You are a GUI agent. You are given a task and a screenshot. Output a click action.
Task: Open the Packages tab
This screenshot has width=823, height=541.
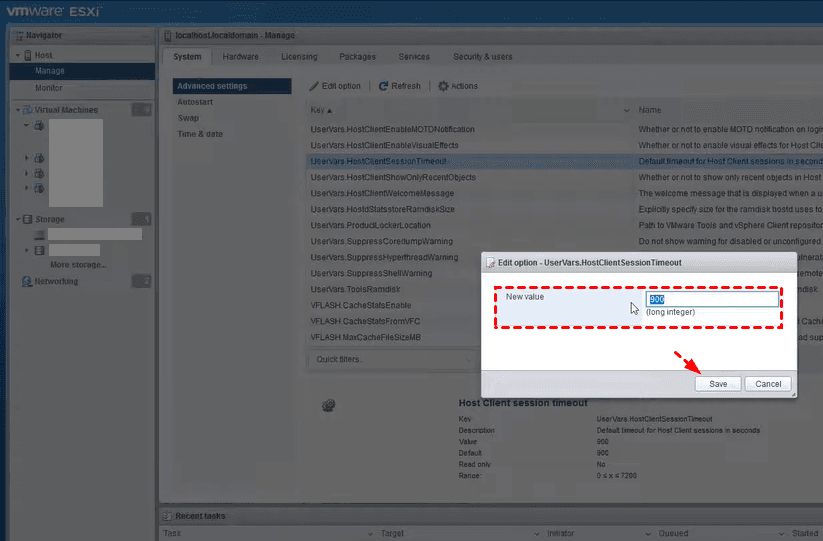357,57
